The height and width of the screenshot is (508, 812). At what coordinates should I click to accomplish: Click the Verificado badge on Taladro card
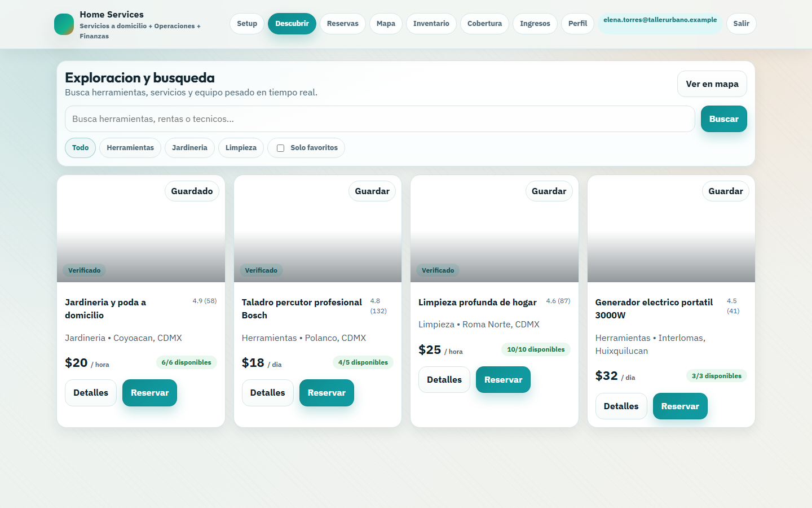click(261, 270)
